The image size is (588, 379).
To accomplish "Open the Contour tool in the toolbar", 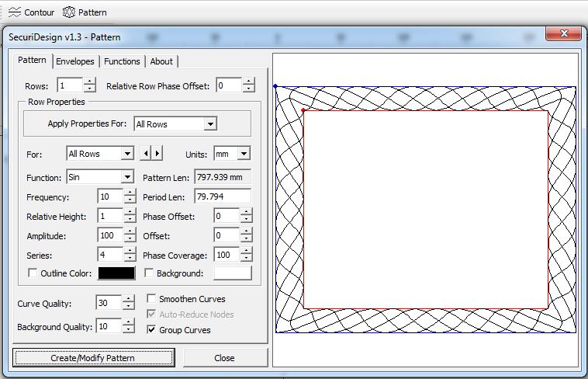I will (x=32, y=12).
